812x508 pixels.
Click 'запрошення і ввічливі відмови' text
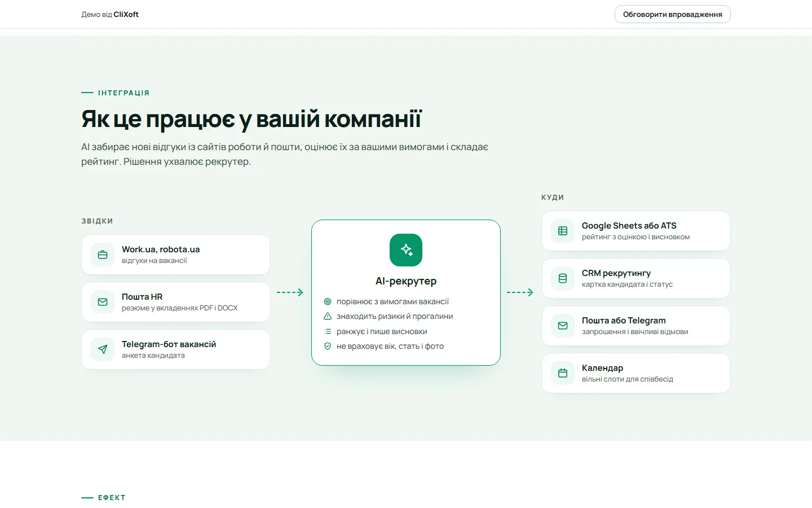click(x=635, y=332)
